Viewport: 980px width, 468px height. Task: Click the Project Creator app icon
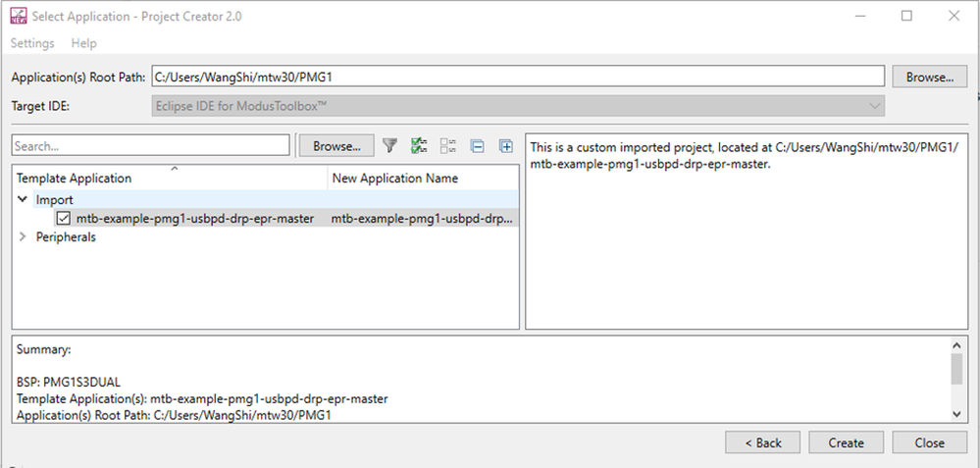coord(18,16)
